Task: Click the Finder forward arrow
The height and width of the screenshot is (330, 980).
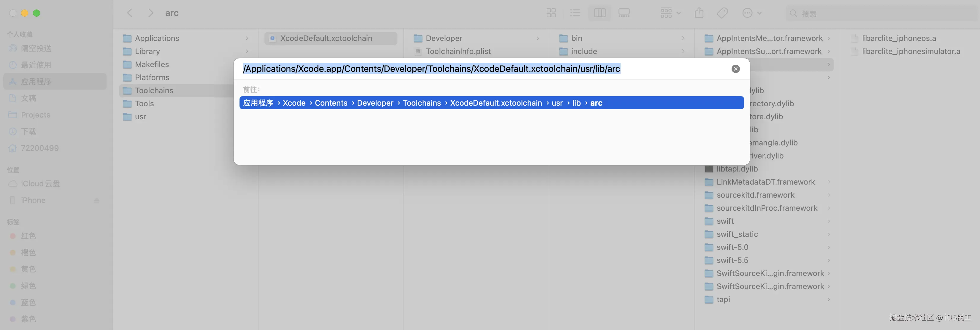Action: (x=151, y=13)
